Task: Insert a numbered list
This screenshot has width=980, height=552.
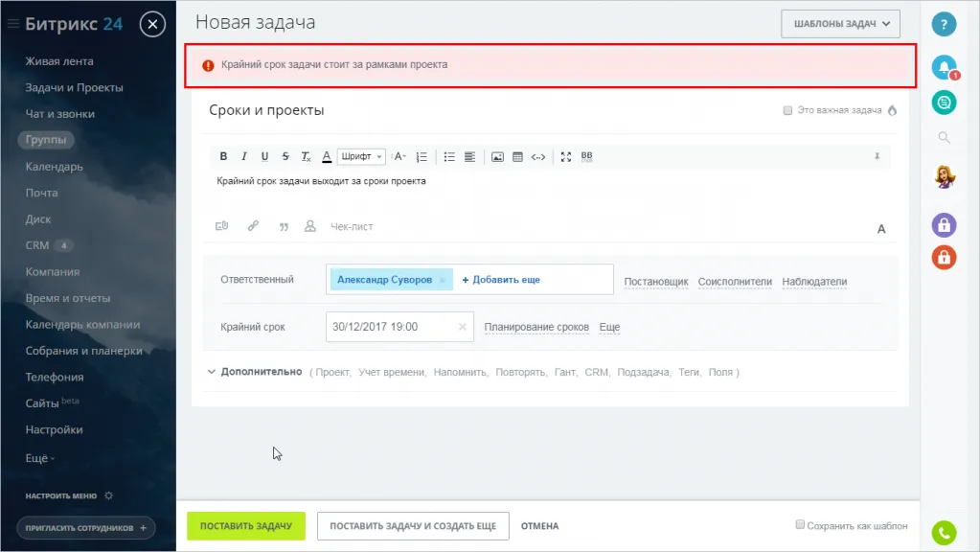Action: click(x=422, y=156)
